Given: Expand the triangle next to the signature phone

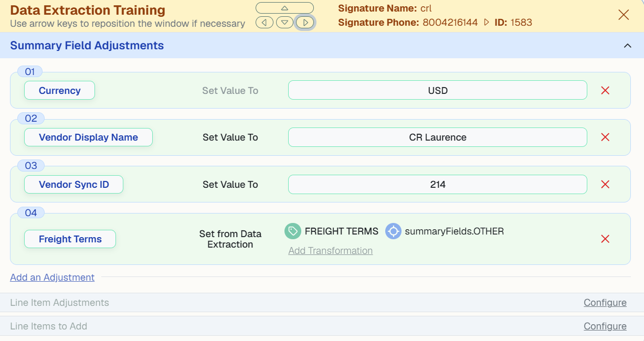Looking at the screenshot, I should [486, 23].
